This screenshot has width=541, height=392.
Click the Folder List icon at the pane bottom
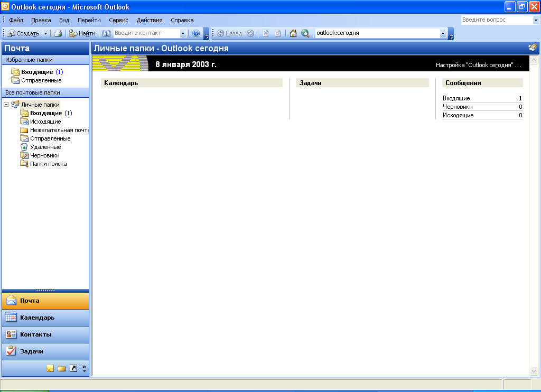[x=61, y=368]
